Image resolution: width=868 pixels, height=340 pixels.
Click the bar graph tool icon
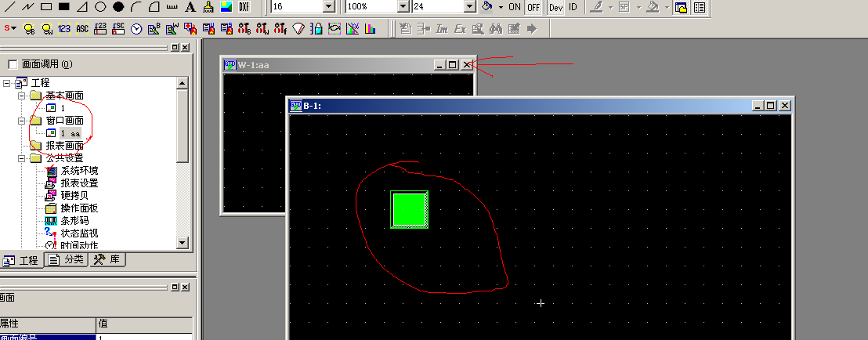tap(371, 29)
